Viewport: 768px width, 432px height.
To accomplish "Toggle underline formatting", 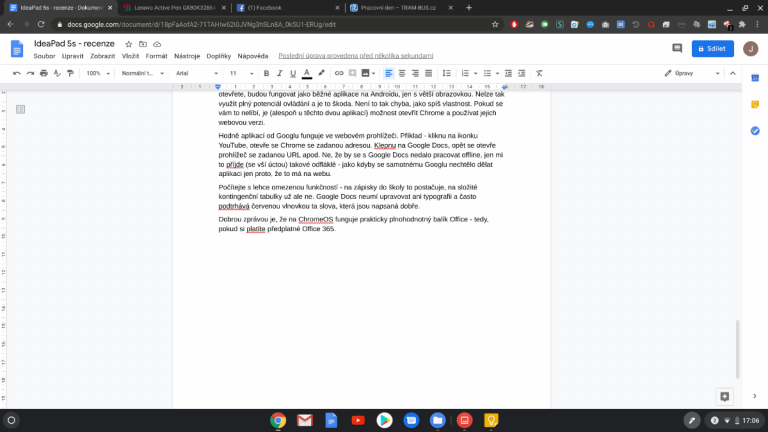I will click(293, 73).
